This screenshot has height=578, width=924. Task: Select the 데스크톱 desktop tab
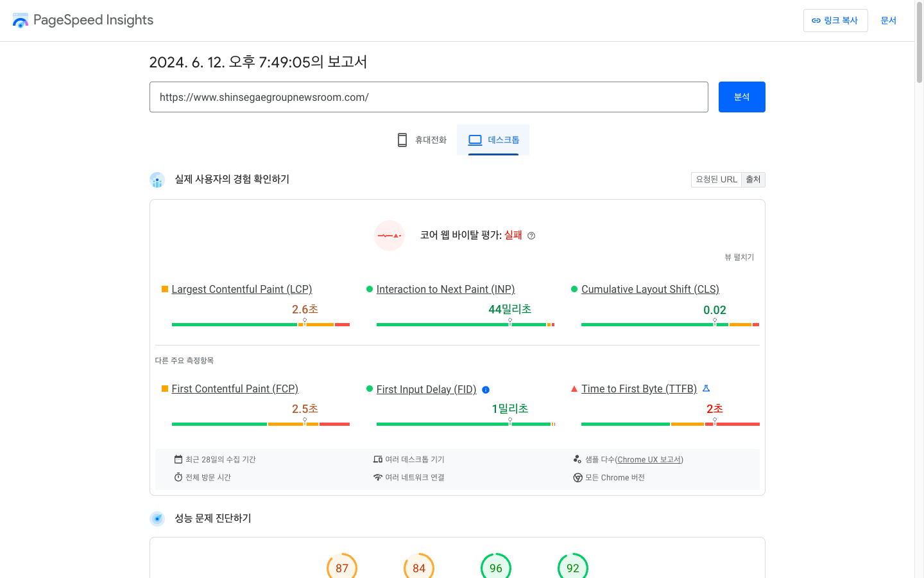coord(493,140)
